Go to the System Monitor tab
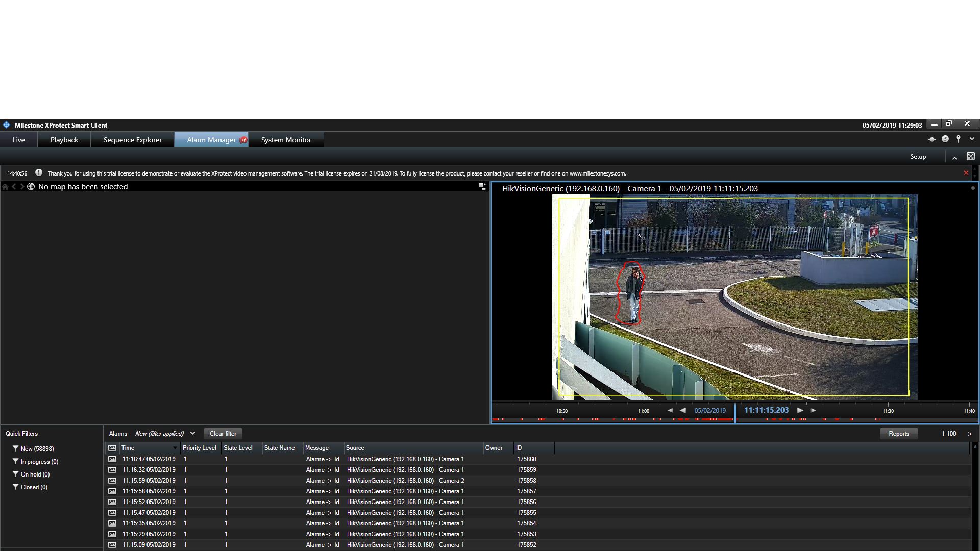 coord(286,140)
